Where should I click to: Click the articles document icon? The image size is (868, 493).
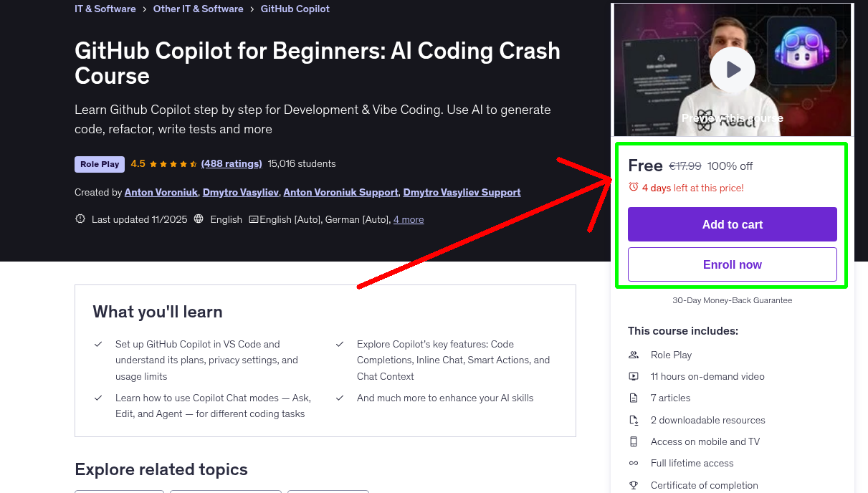tap(634, 398)
